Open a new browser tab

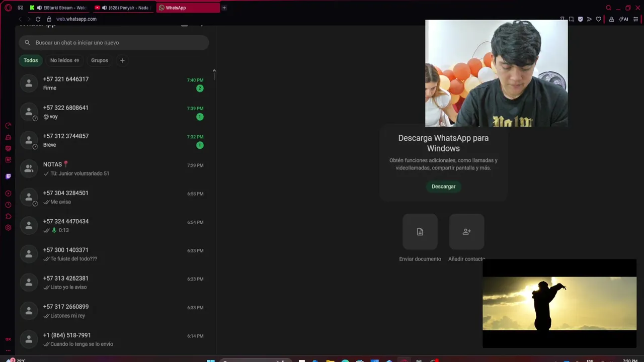[x=224, y=8]
